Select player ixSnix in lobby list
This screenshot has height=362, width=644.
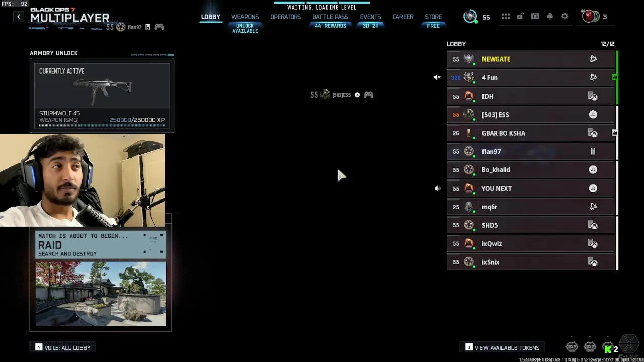(x=531, y=262)
